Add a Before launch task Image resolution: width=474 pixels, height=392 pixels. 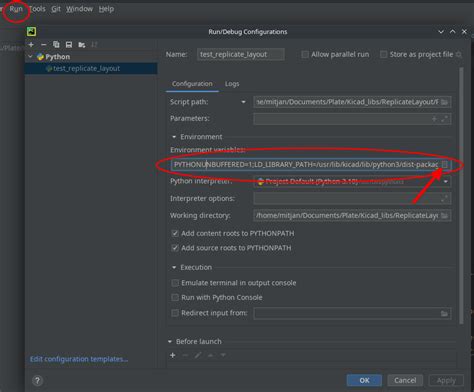coord(173,355)
